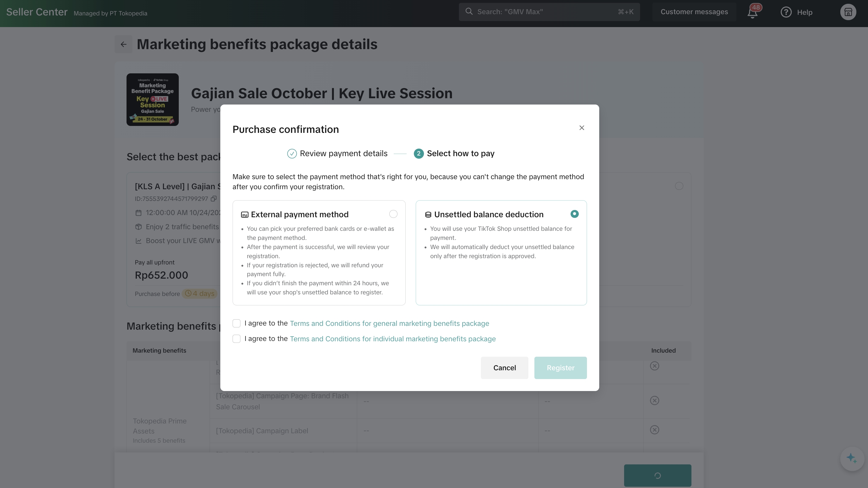
Task: Click the Register button
Action: click(x=560, y=368)
